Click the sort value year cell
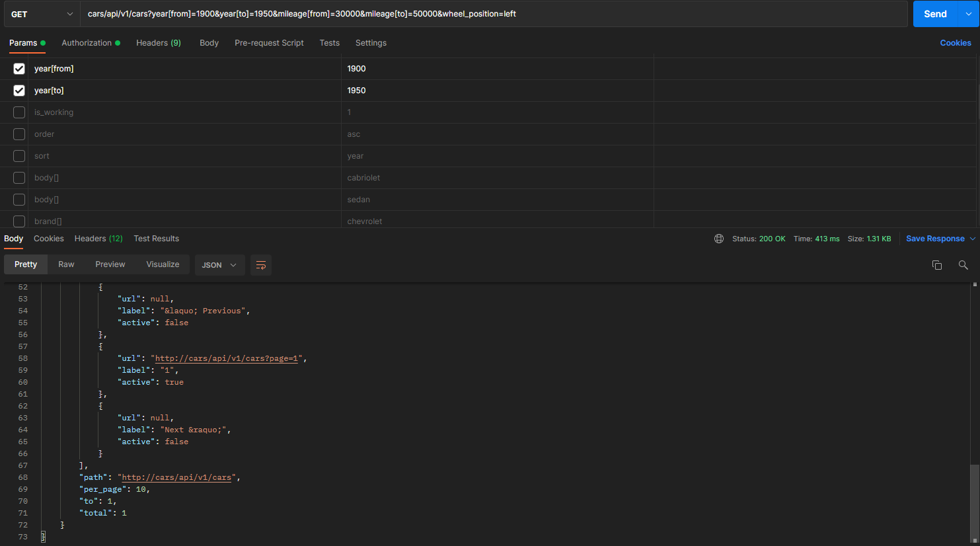The image size is (980, 546). 497,156
